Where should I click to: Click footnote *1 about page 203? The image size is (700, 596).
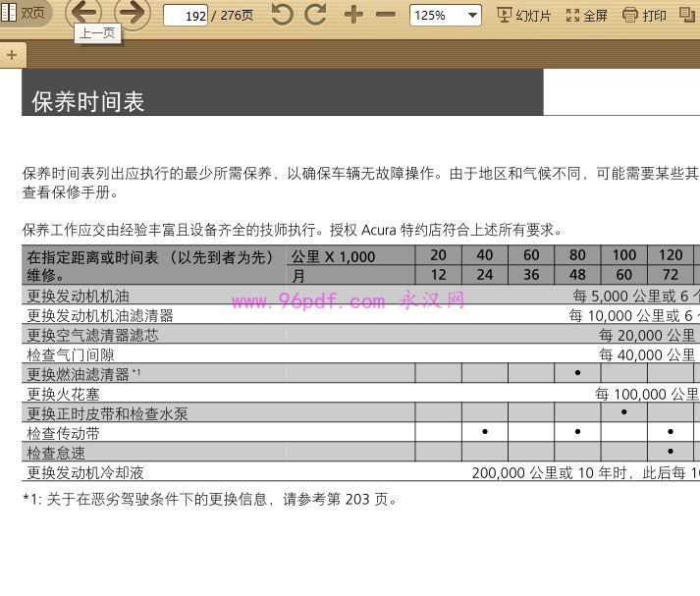coord(210,499)
